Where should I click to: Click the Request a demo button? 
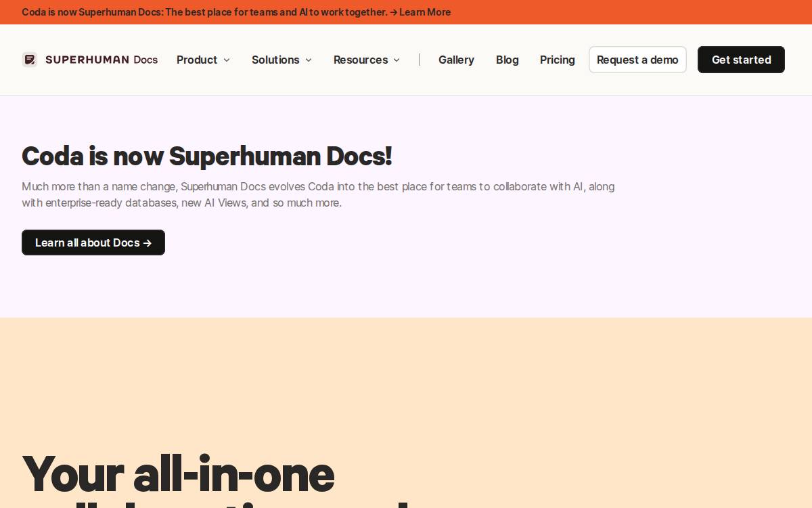point(637,60)
